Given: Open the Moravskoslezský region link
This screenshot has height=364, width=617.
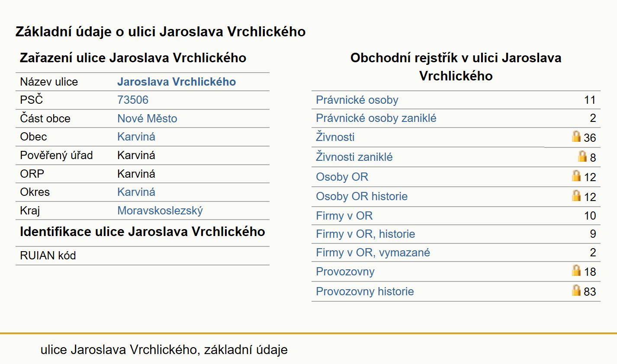Looking at the screenshot, I should [x=160, y=211].
